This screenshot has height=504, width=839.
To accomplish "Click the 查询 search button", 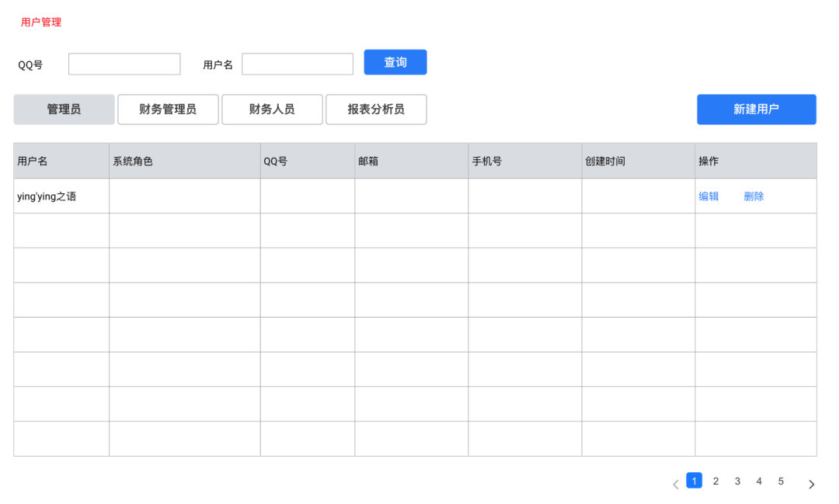I will point(395,62).
